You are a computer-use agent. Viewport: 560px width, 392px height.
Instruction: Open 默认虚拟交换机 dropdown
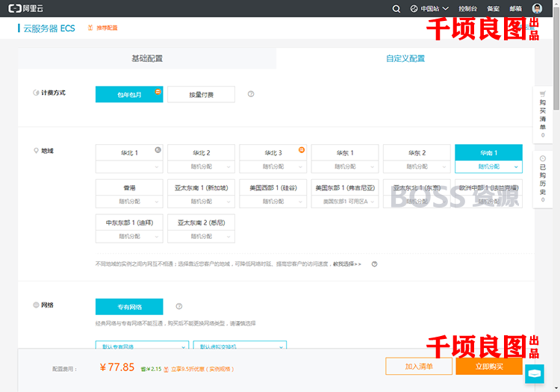(240, 345)
